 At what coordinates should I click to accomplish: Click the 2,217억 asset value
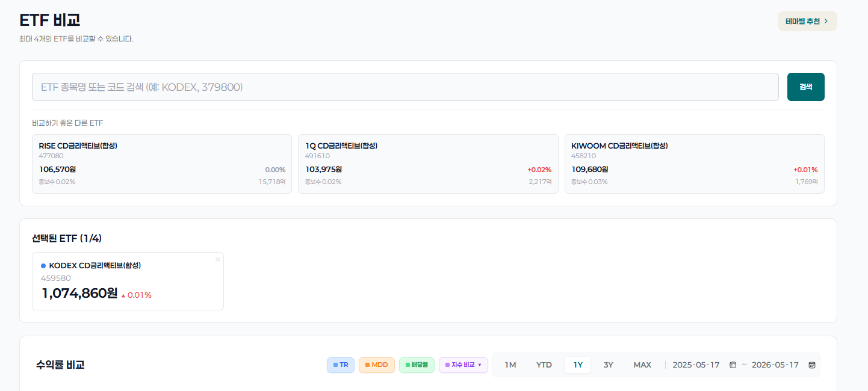pos(541,182)
